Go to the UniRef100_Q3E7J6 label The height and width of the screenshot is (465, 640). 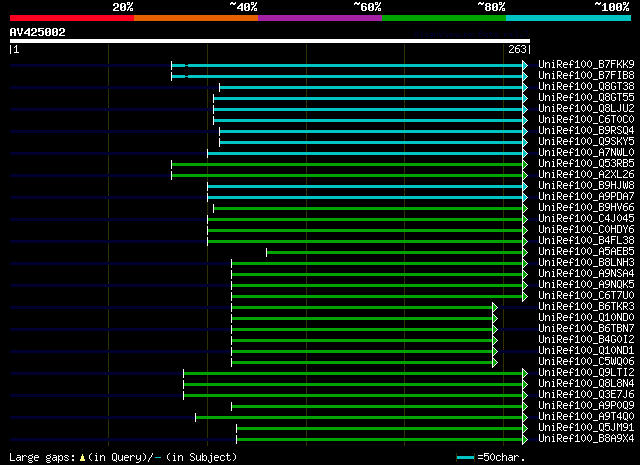pos(586,395)
